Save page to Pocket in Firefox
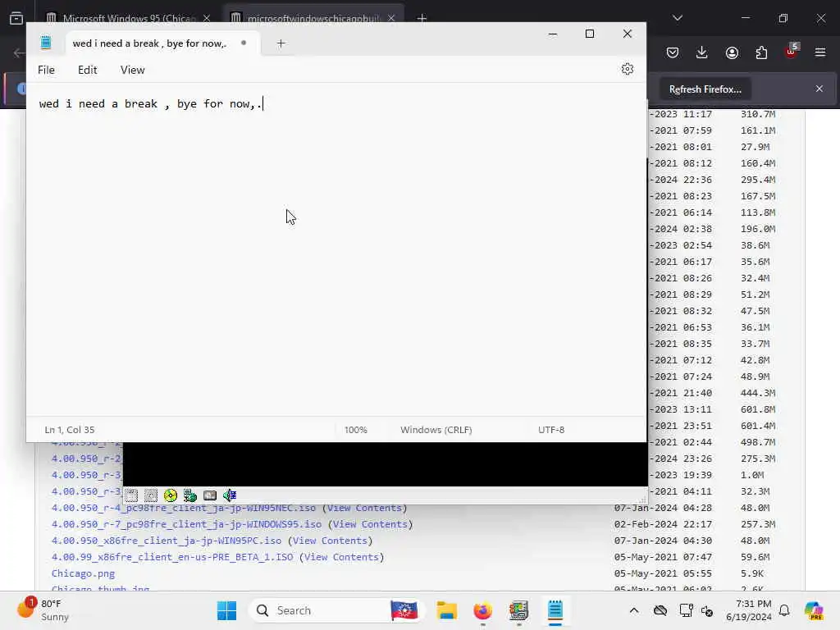 (x=673, y=52)
